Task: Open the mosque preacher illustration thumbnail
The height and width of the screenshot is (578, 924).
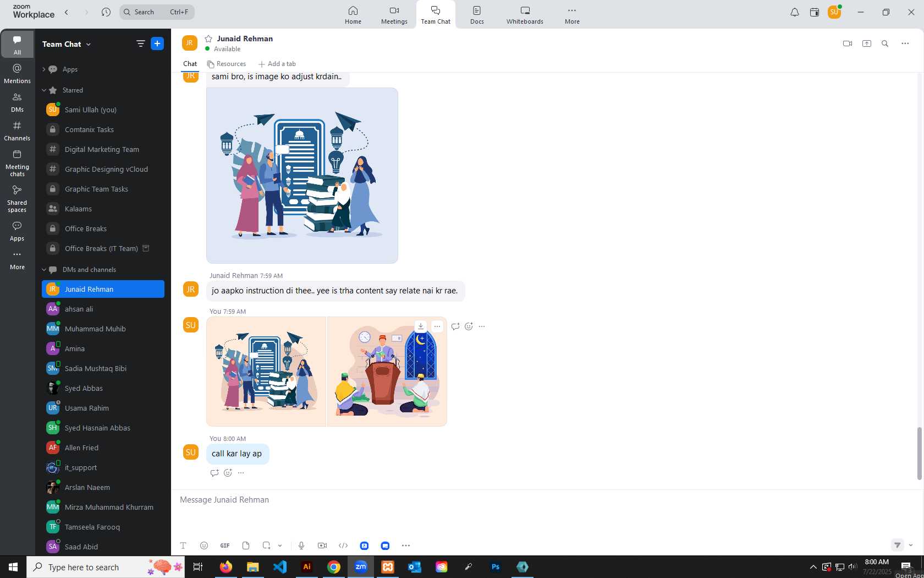Action: (x=387, y=372)
